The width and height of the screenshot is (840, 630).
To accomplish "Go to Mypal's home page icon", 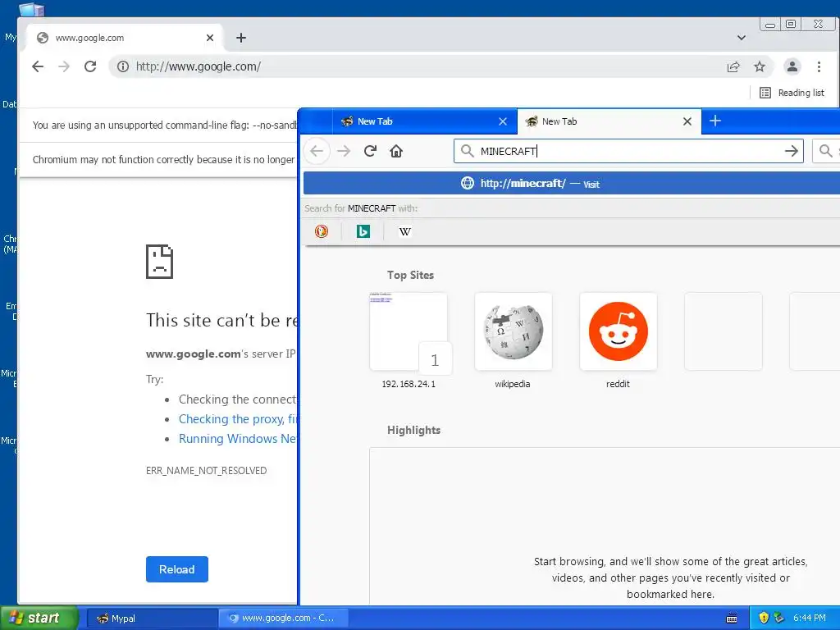I will [396, 151].
